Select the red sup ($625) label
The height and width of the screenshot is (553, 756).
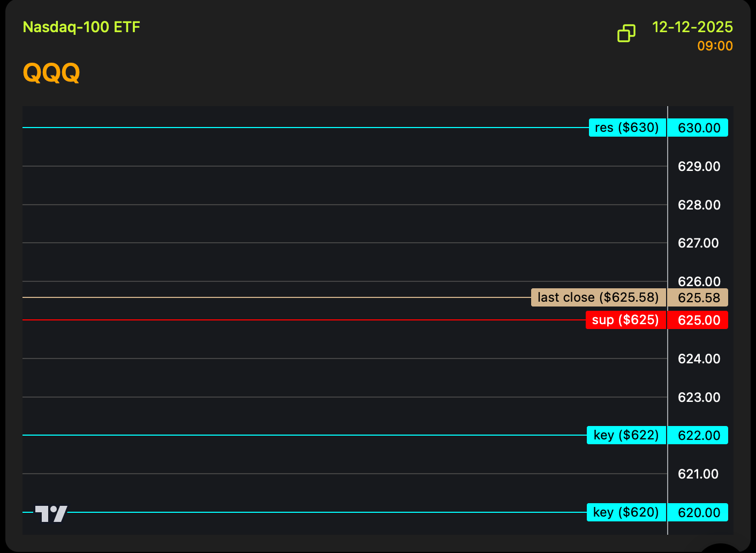[625, 320]
